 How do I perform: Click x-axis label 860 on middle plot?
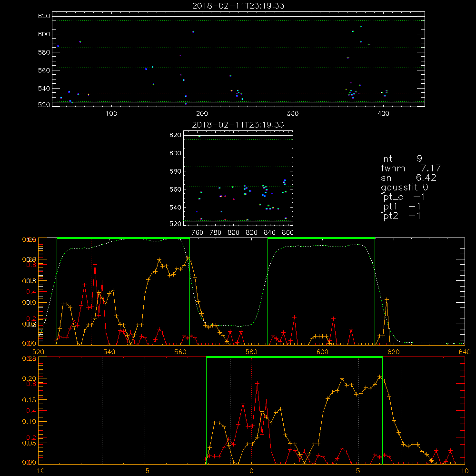click(x=288, y=233)
